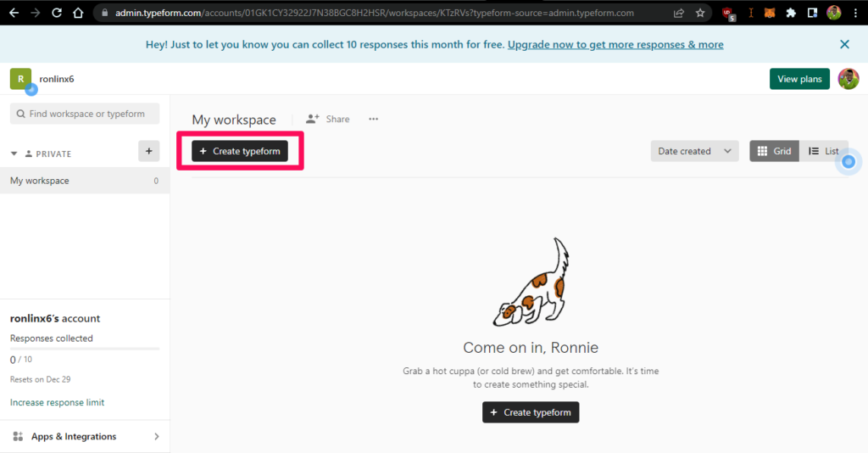This screenshot has height=453, width=868.
Task: Switch to Grid view
Action: (774, 151)
